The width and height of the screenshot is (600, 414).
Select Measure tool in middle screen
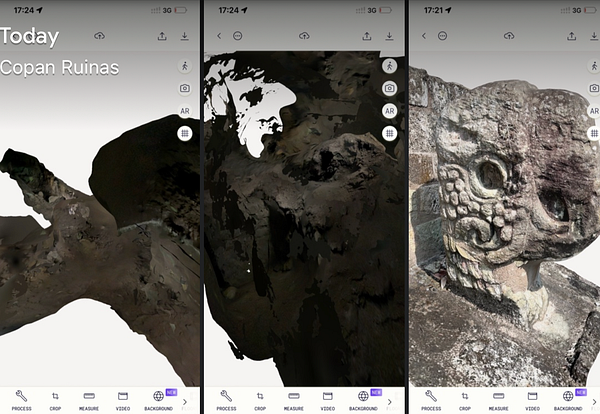point(293,401)
